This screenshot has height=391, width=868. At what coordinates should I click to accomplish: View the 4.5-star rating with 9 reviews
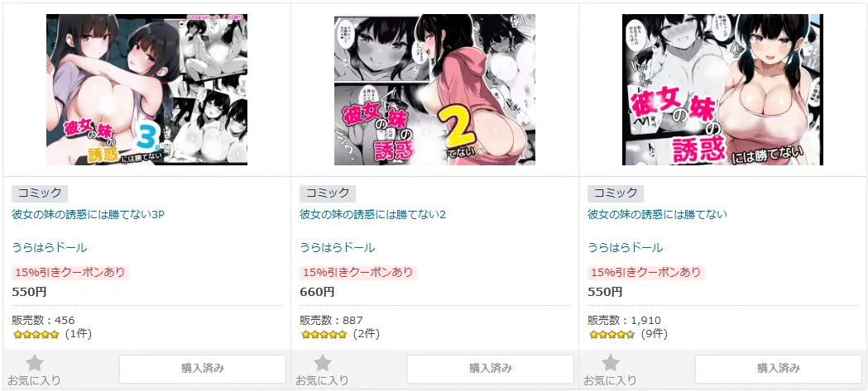pos(611,334)
